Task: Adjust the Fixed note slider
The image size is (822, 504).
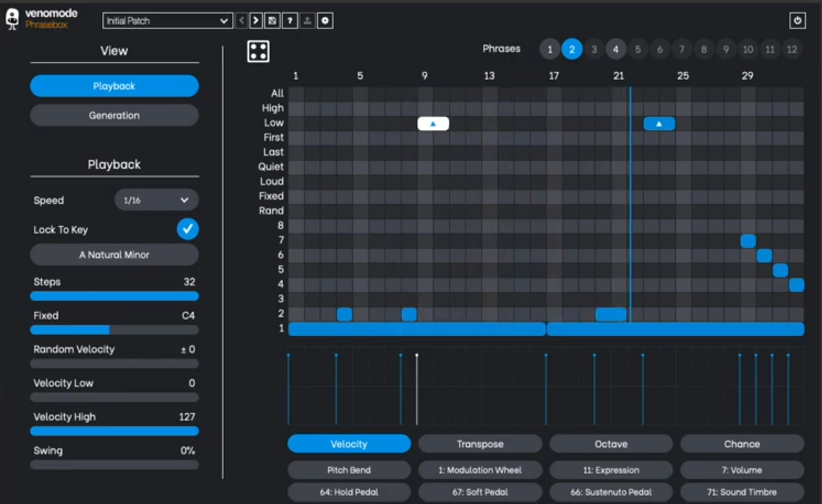Action: pyautogui.click(x=114, y=330)
